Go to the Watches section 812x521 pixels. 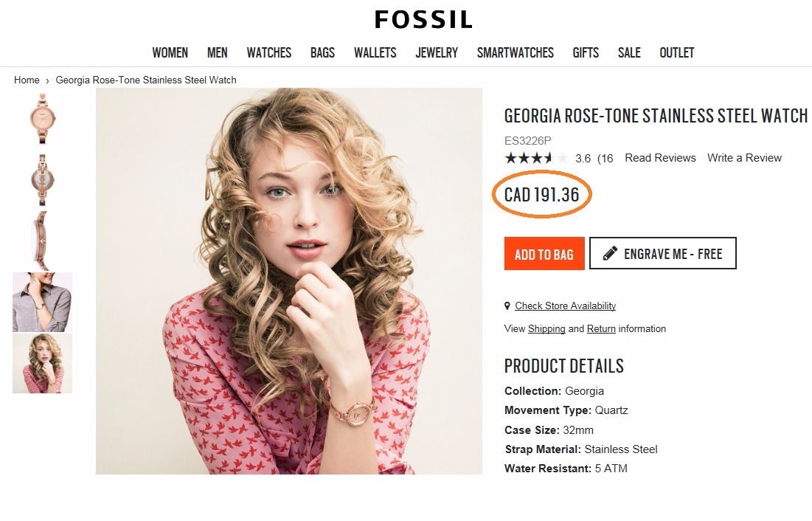(268, 52)
